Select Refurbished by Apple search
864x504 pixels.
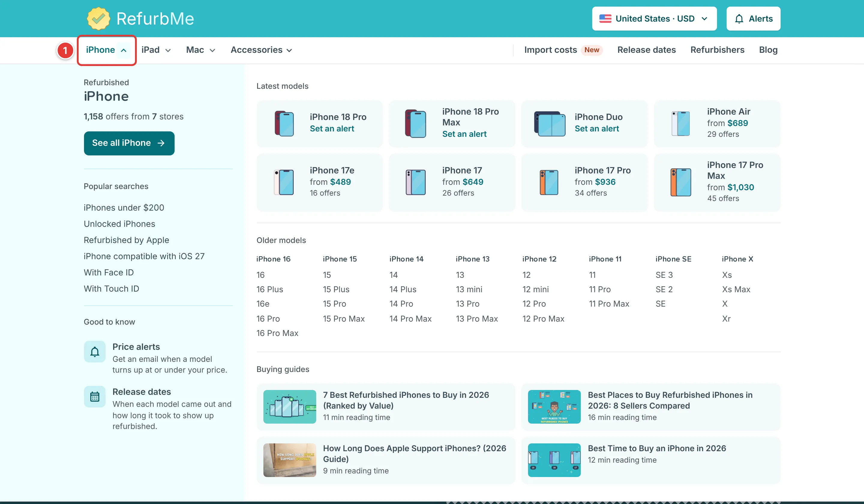tap(126, 240)
